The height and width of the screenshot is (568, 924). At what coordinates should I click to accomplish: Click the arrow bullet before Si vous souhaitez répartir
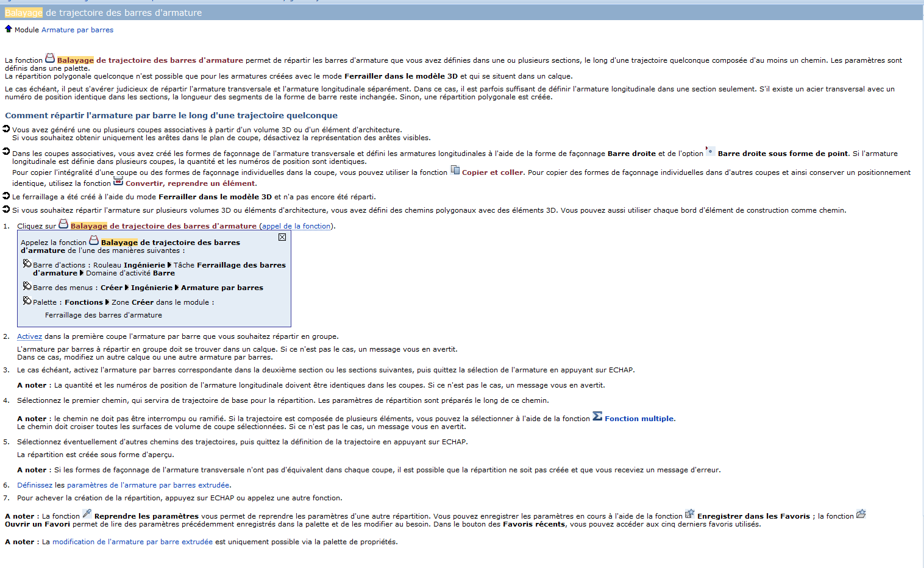(6, 209)
